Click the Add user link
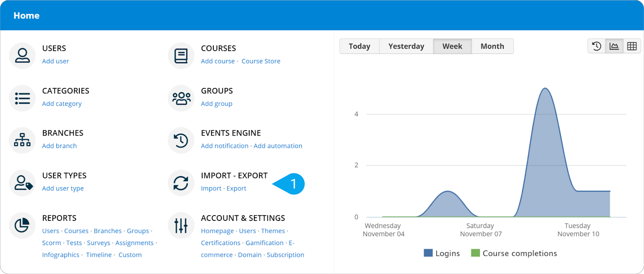The image size is (644, 274). coord(56,61)
